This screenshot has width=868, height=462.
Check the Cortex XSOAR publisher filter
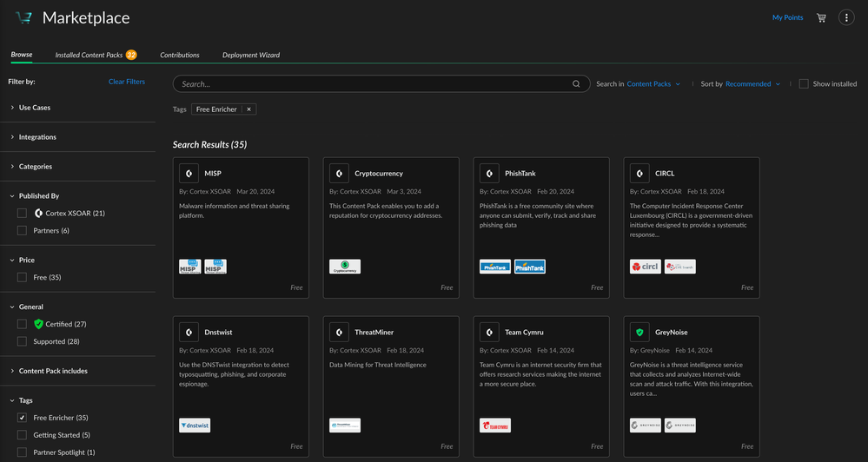[x=23, y=213]
